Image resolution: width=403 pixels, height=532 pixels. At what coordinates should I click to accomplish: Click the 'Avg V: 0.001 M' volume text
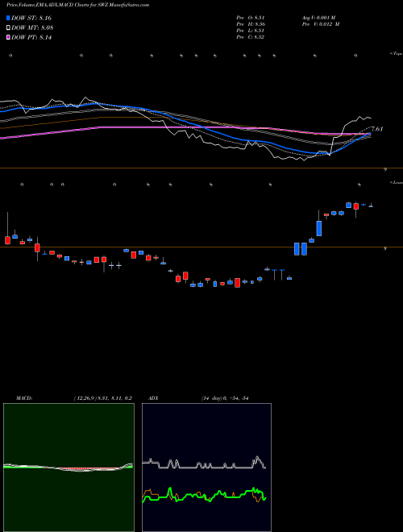tap(318, 18)
